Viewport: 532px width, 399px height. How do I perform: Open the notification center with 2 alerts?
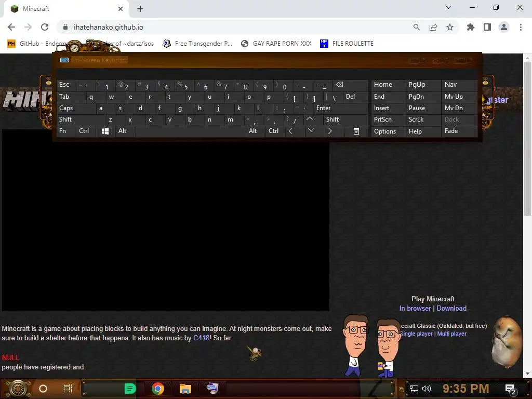511,389
